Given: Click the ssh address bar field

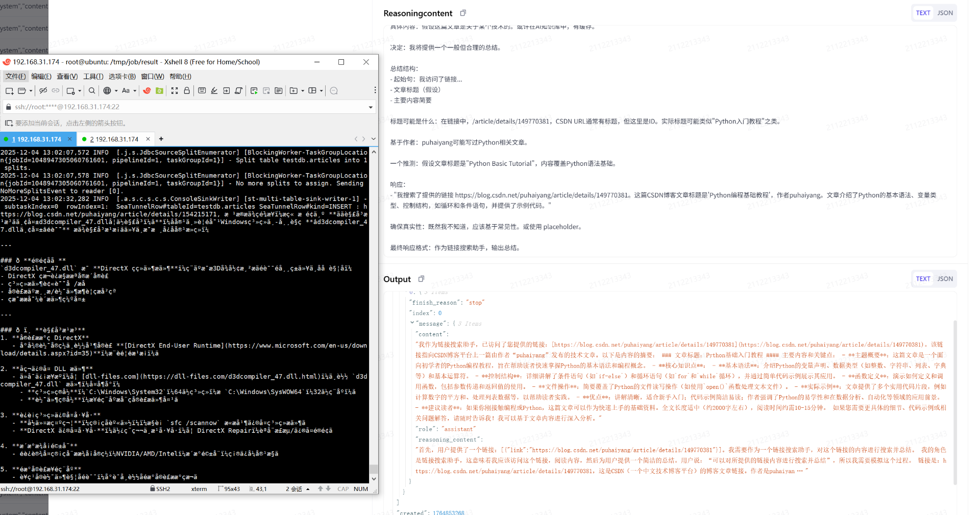Looking at the screenshot, I should tap(189, 107).
